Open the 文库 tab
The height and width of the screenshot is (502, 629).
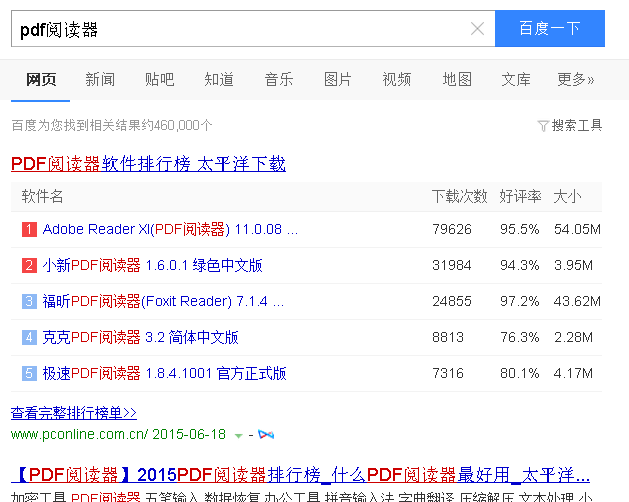(x=516, y=79)
